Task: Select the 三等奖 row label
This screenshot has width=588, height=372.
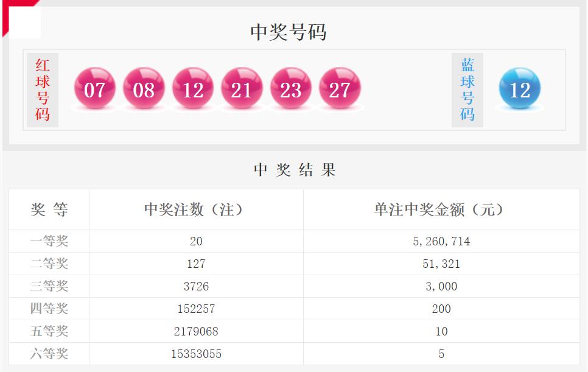Action: 49,286
